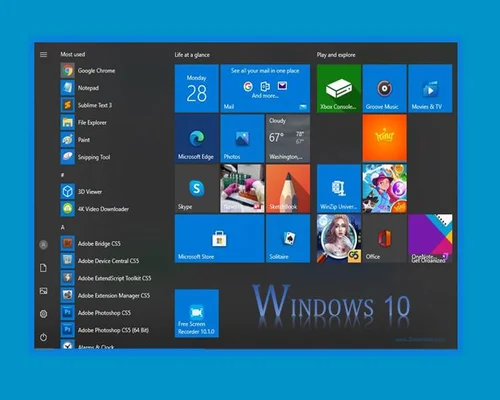The height and width of the screenshot is (400, 500).
Task: Launch 4K Video Downloader
Action: [95, 209]
